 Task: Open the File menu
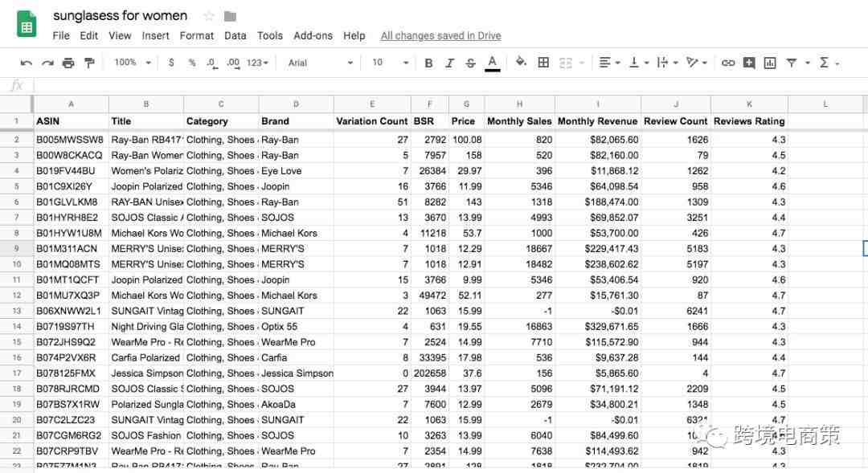pyautogui.click(x=61, y=35)
